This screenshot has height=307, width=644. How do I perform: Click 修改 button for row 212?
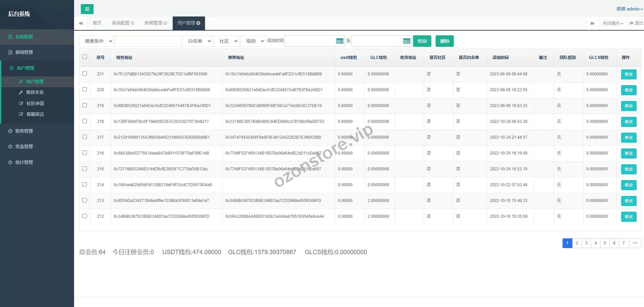(x=629, y=216)
